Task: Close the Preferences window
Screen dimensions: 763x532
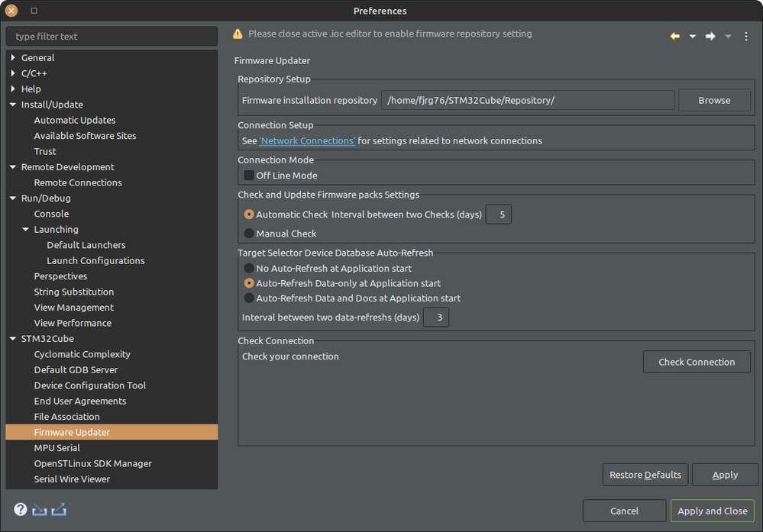Action: coord(11,11)
